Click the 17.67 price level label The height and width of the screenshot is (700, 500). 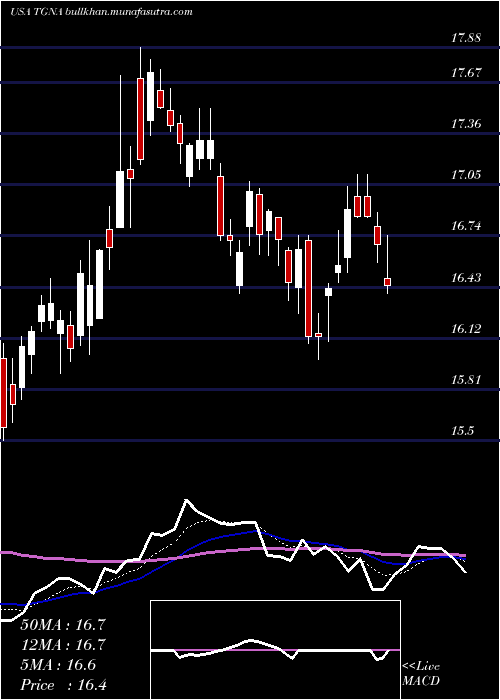pos(466,73)
